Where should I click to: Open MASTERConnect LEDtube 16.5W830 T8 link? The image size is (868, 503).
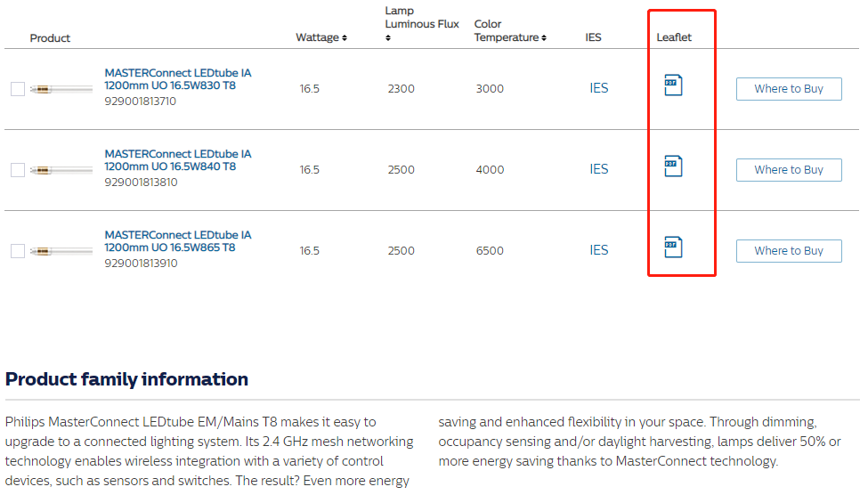point(178,79)
